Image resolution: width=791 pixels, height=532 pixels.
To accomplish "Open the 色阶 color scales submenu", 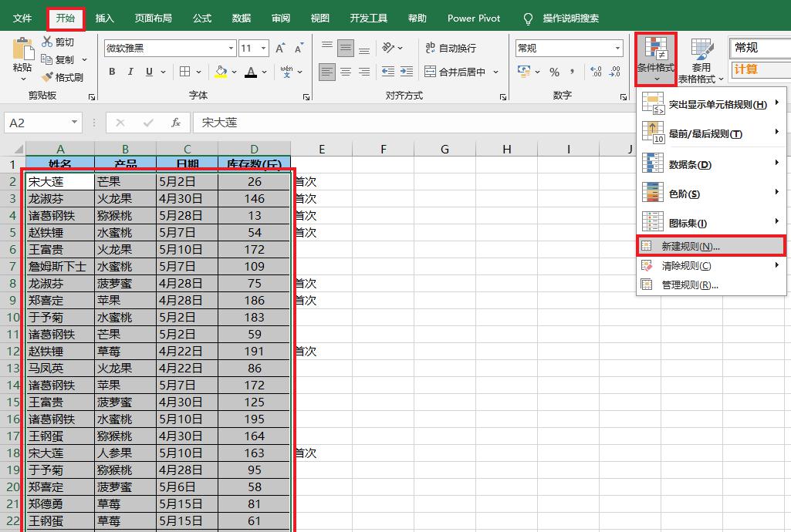I will [x=711, y=193].
